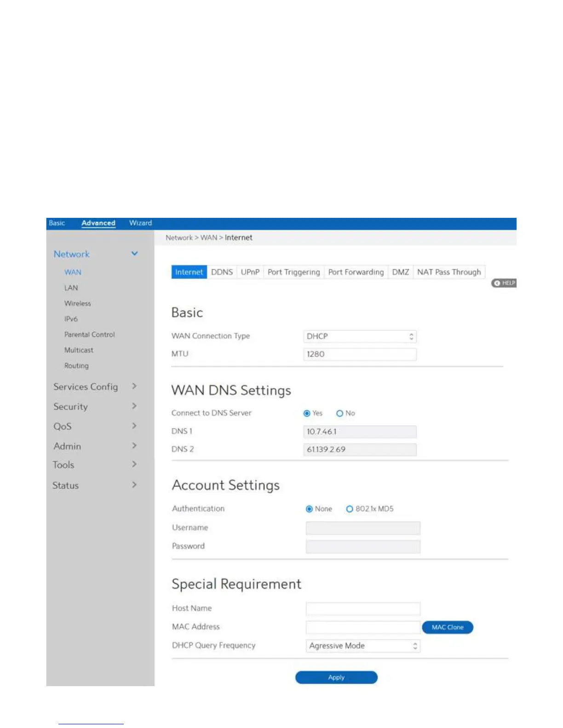This screenshot has width=563, height=728.
Task: Choose None authentication option
Action: pyautogui.click(x=309, y=509)
